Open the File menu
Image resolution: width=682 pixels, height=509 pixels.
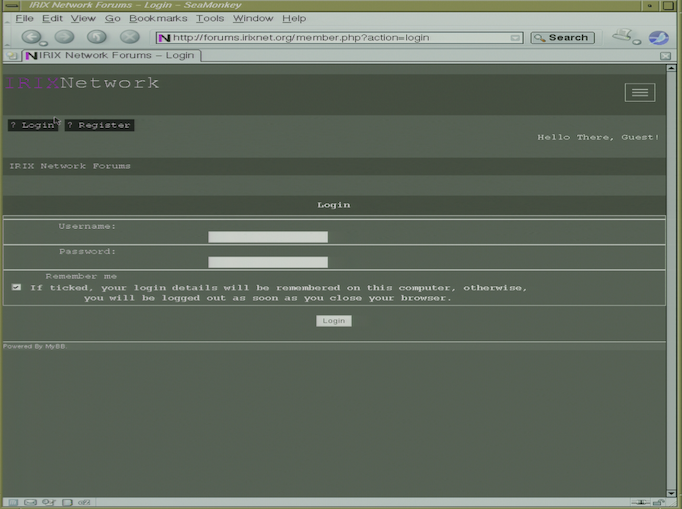tap(24, 18)
